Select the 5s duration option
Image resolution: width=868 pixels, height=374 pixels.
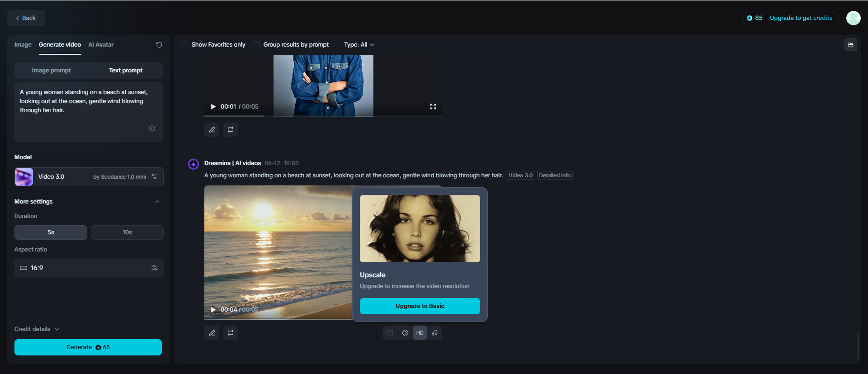[51, 232]
